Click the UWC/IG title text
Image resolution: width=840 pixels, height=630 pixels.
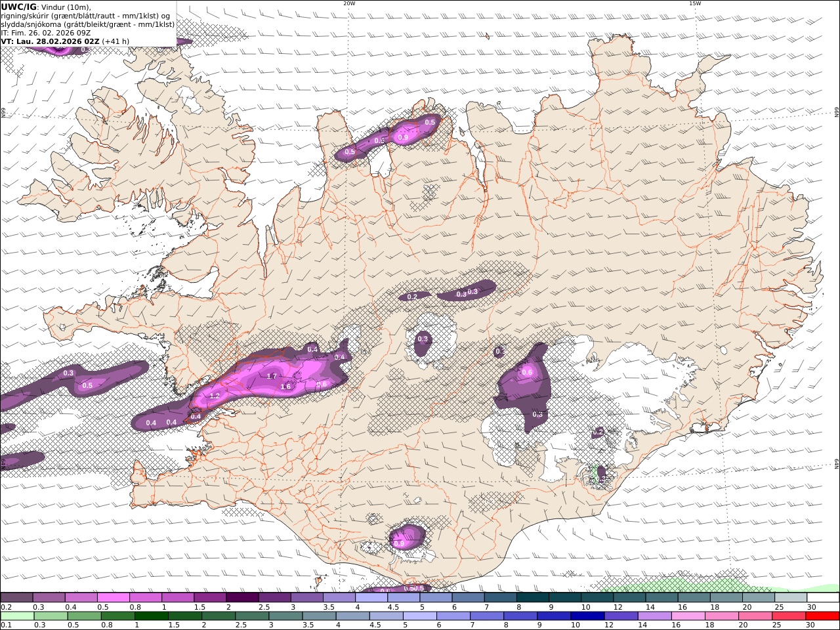click(x=18, y=7)
